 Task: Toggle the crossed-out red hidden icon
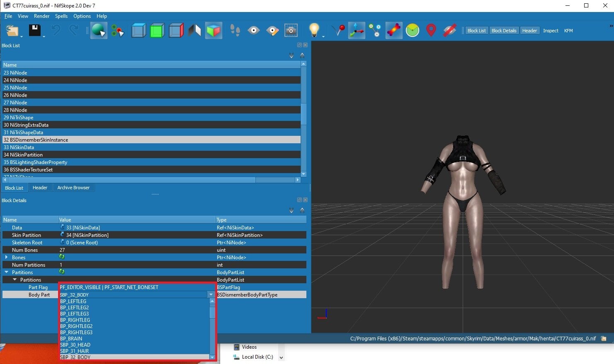click(450, 30)
